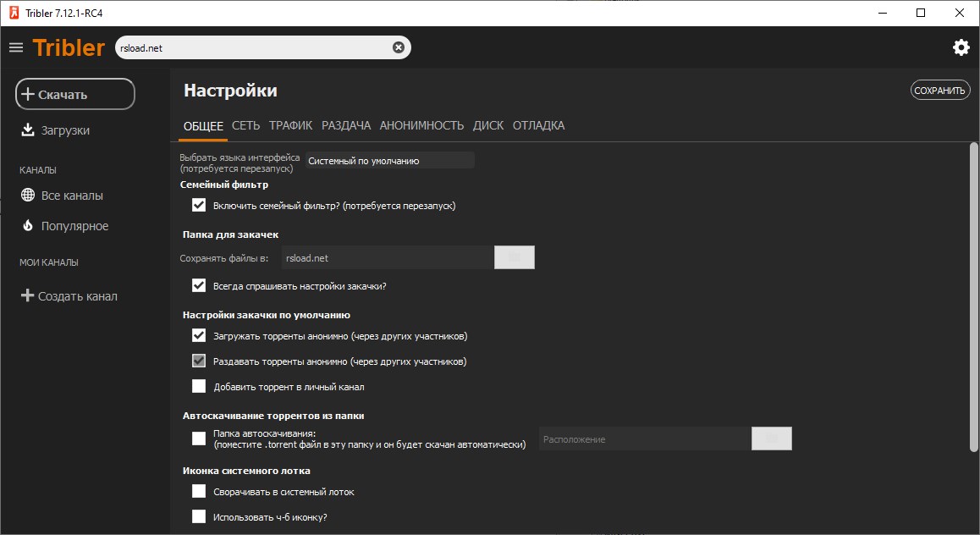Minimize the Tribler window
980x535 pixels.
point(883,13)
